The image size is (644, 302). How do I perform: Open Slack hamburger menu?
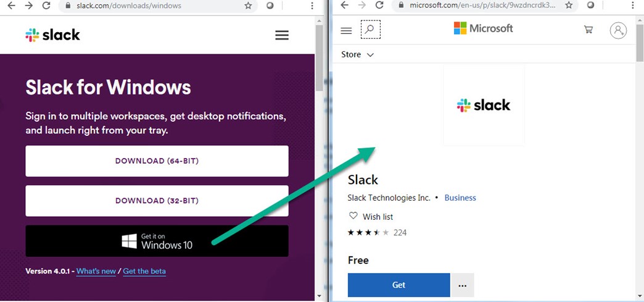coord(282,35)
